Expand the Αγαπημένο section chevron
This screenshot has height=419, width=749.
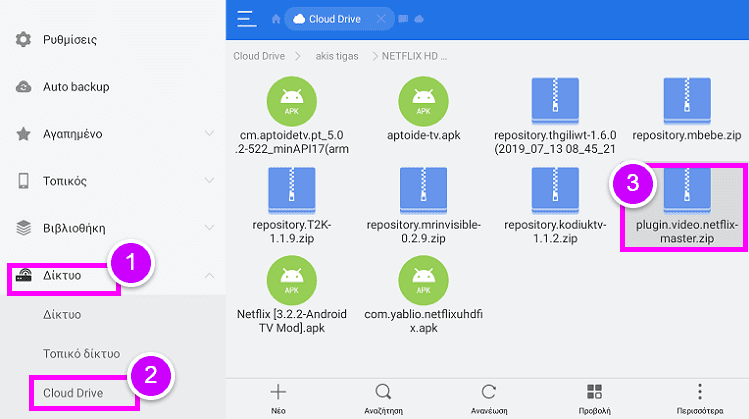pos(209,133)
